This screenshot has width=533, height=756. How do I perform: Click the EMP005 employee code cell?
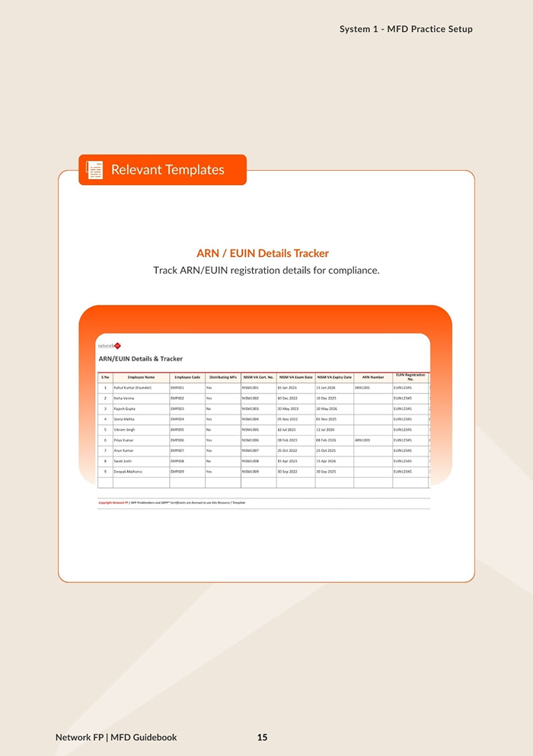[177, 430]
